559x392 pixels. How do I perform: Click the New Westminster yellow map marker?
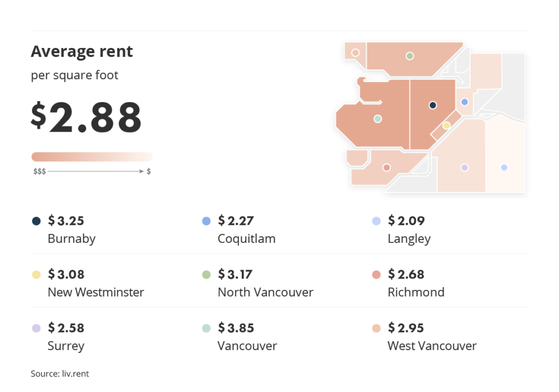pyautogui.click(x=447, y=126)
